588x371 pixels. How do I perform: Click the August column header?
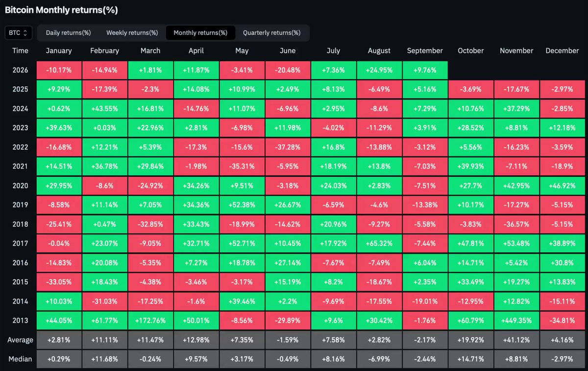point(379,50)
